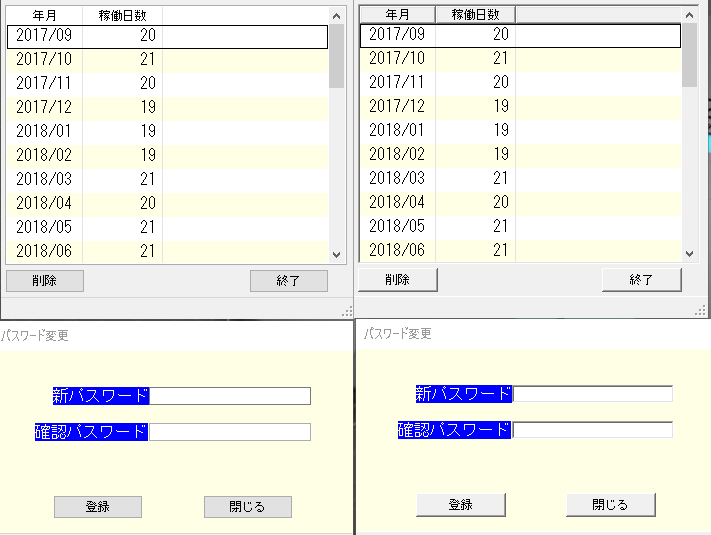Click 閉じる in the left password dialog

[x=247, y=507]
